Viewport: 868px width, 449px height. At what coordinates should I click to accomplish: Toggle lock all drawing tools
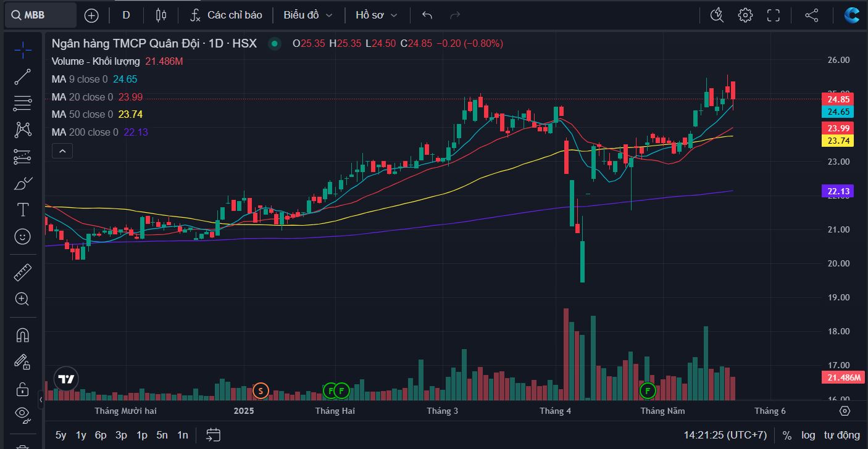coord(23,389)
